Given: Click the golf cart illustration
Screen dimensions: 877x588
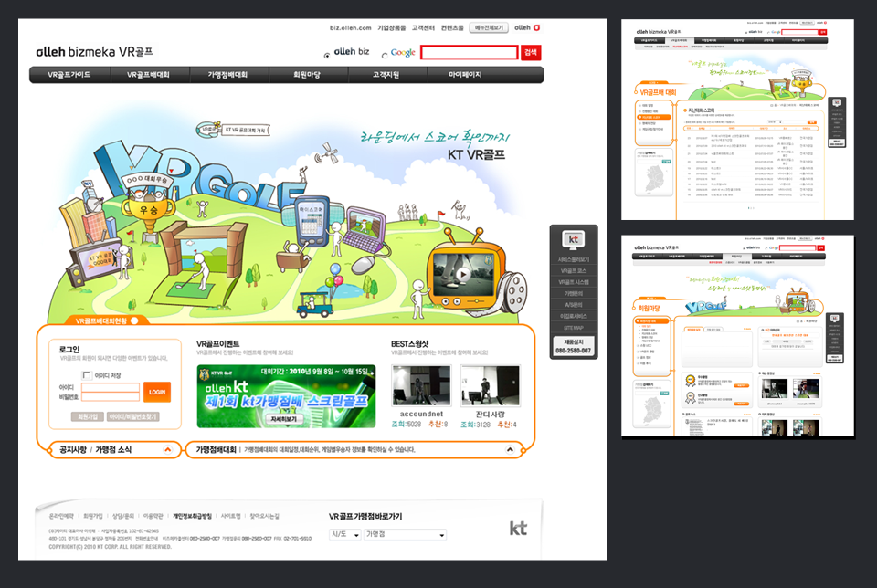Looking at the screenshot, I should tap(315, 303).
